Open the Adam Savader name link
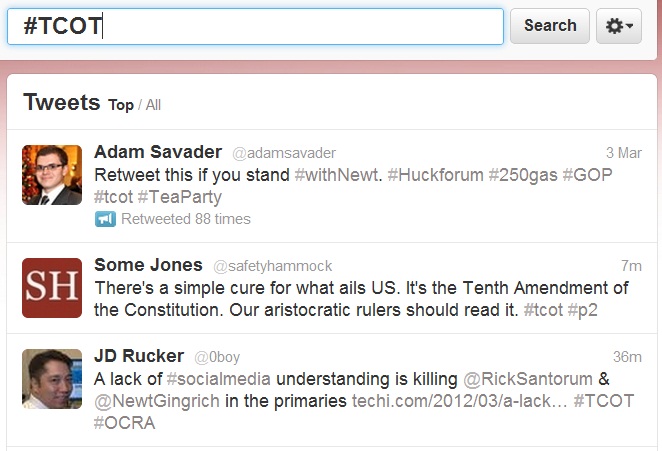The width and height of the screenshot is (662, 451). click(x=158, y=152)
